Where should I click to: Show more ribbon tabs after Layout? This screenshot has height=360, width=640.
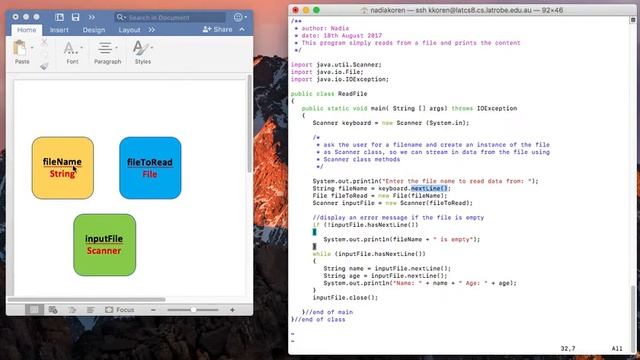click(152, 30)
